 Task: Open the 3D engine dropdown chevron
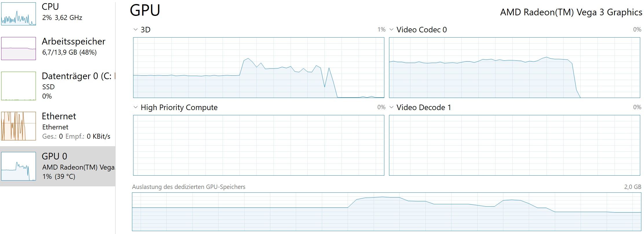(x=135, y=29)
